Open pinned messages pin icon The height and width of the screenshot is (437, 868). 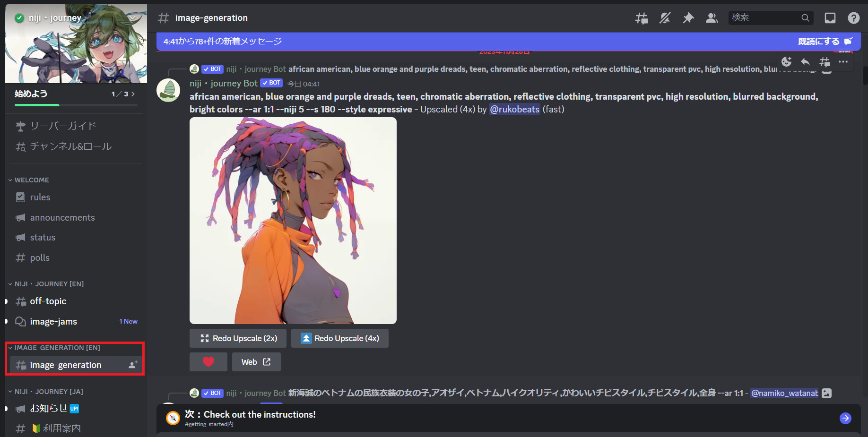click(x=688, y=18)
